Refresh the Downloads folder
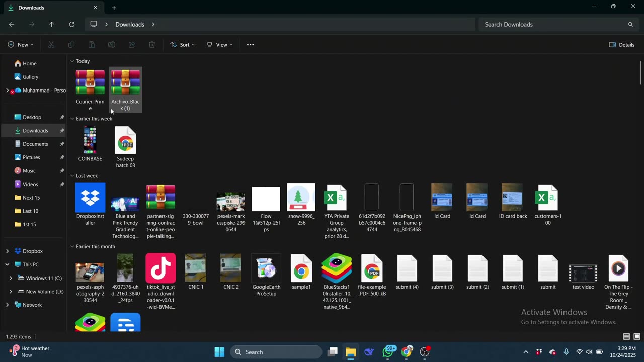The width and height of the screenshot is (644, 362). pyautogui.click(x=72, y=24)
